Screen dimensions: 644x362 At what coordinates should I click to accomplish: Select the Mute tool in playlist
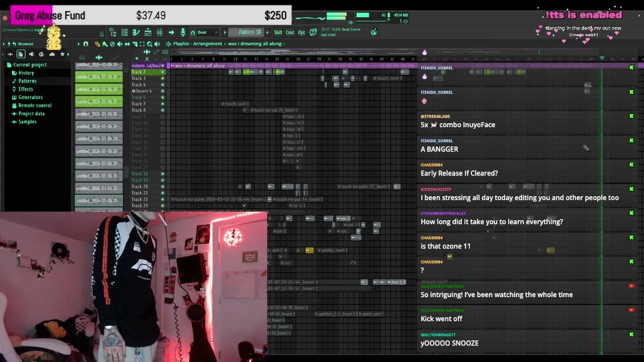120,44
